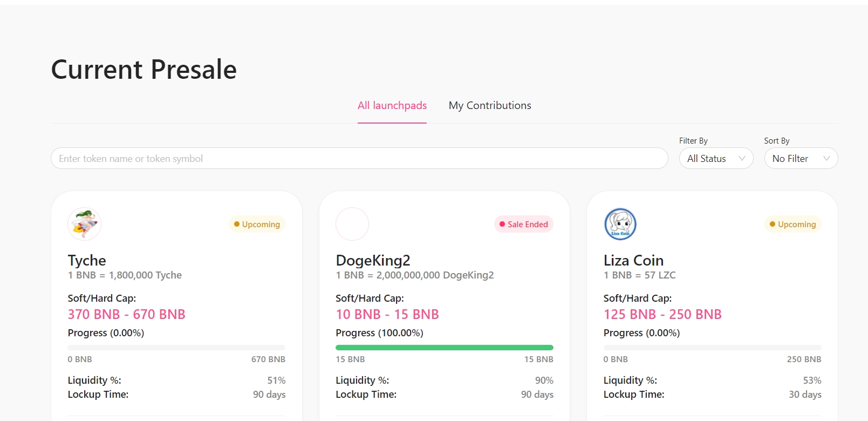This screenshot has width=868, height=421.
Task: Click the Current Presale page heading
Action: tap(144, 70)
